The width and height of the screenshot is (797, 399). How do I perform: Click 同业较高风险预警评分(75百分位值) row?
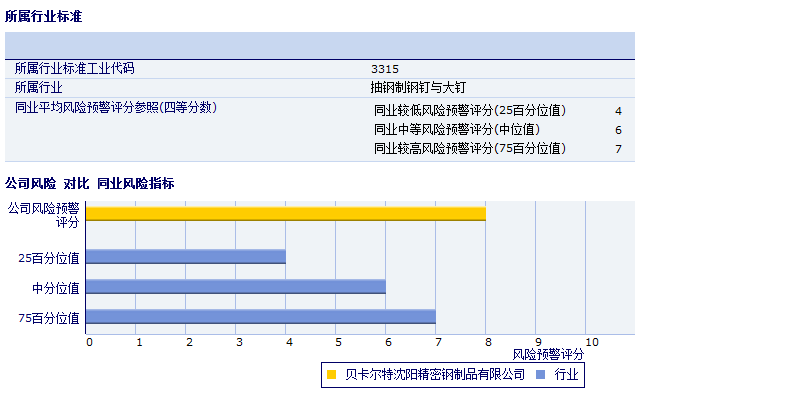[498, 148]
